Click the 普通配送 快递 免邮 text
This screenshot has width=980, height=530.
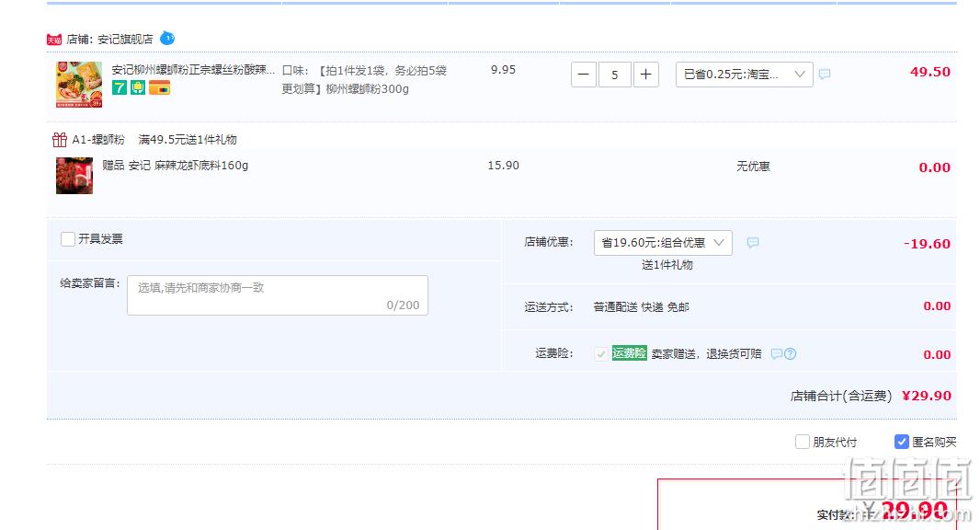pos(642,306)
